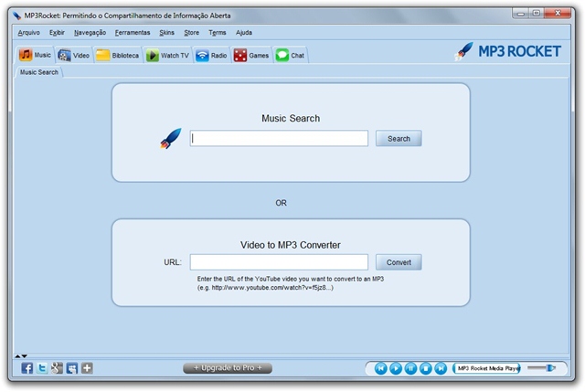Skip to previous track in media player
The image size is (585, 392).
[380, 368]
